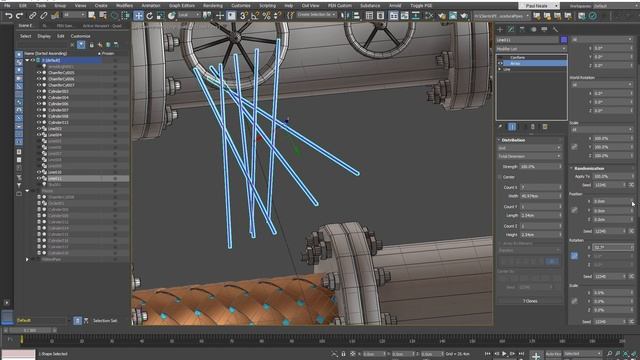The width and height of the screenshot is (640, 360).
Task: Toggle Rotation randomization lock button
Action: point(574,256)
